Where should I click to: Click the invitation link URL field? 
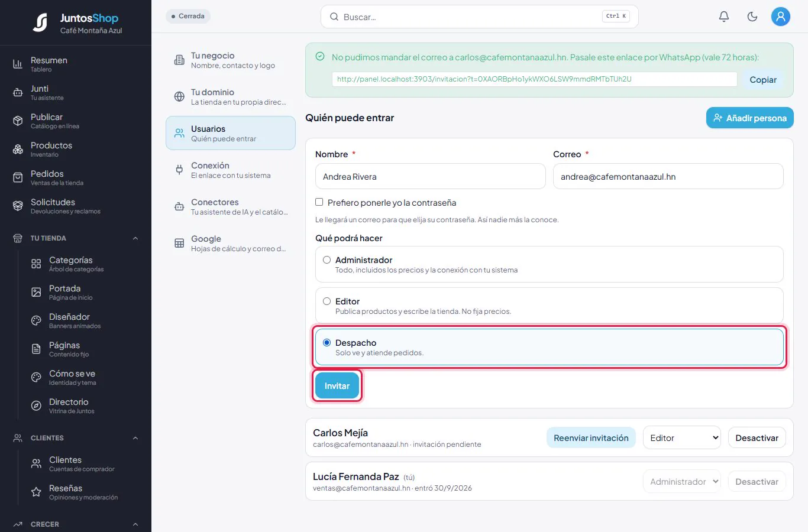tap(535, 79)
